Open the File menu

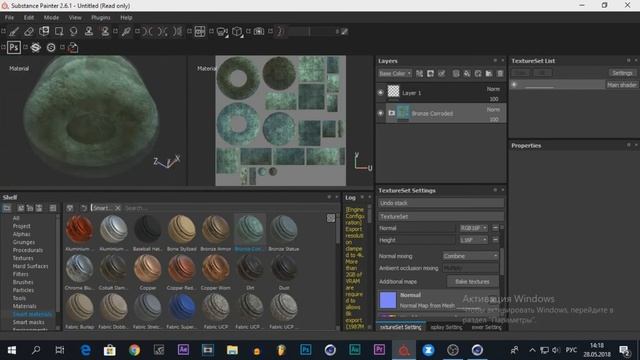pos(9,18)
